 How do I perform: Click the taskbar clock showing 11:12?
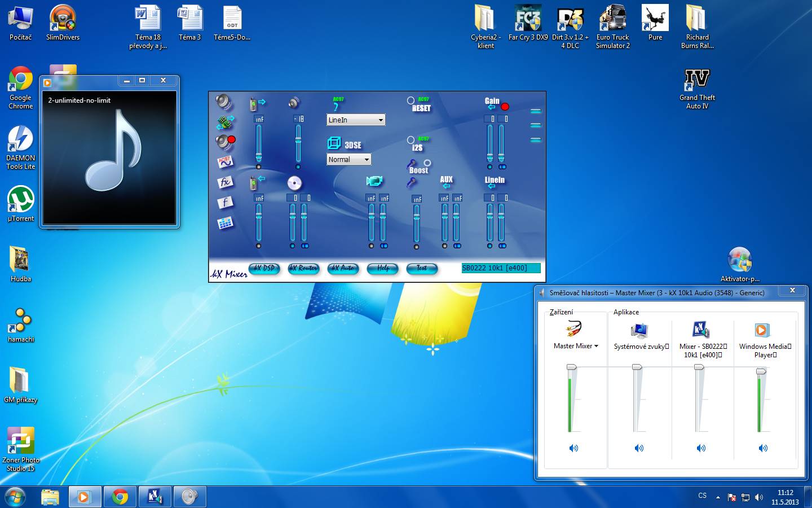pos(785,497)
